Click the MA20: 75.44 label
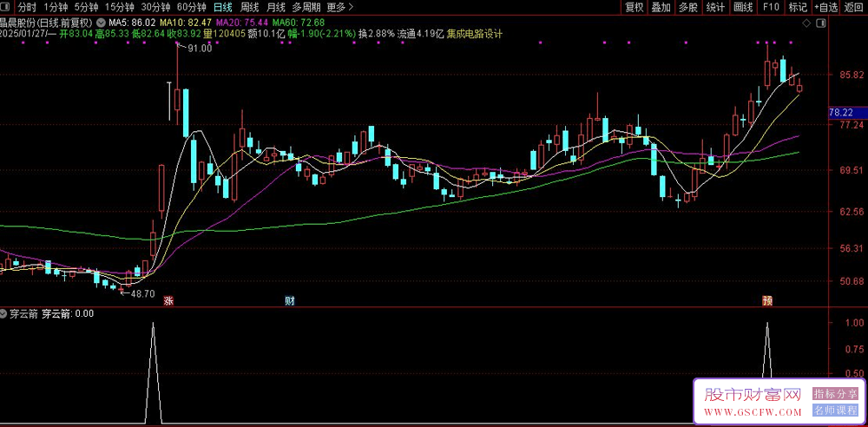868x427 pixels. click(x=242, y=23)
